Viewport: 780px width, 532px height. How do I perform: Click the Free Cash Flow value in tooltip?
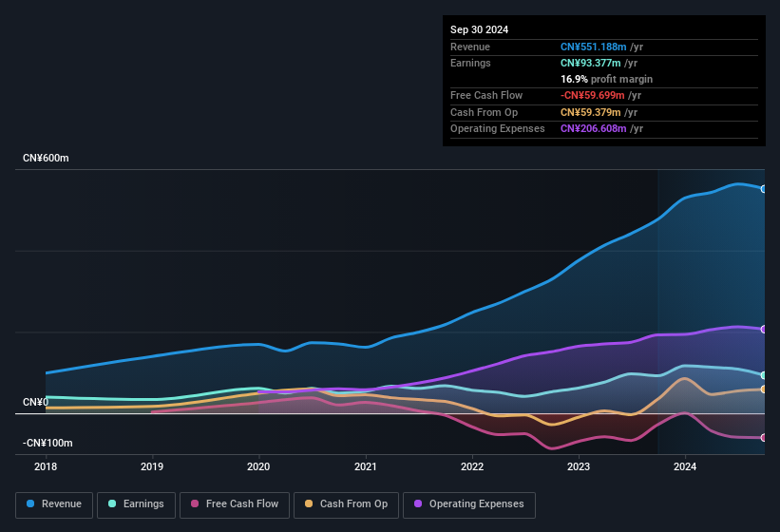click(593, 95)
